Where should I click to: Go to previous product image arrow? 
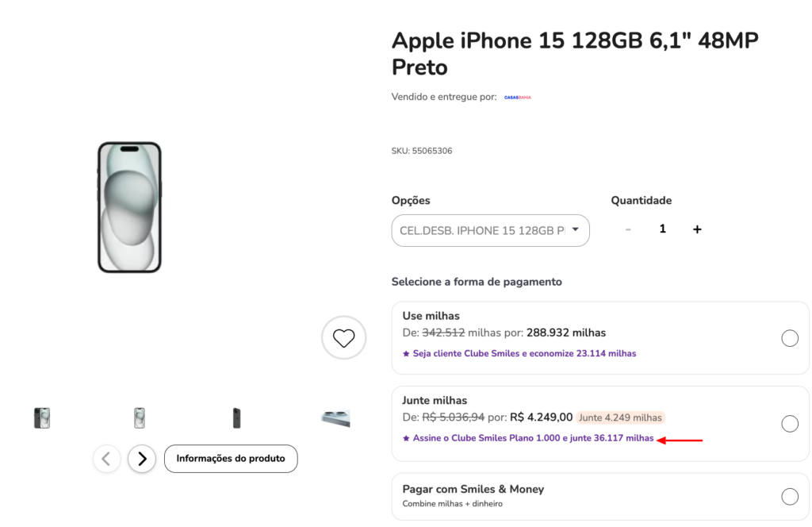coord(107,459)
